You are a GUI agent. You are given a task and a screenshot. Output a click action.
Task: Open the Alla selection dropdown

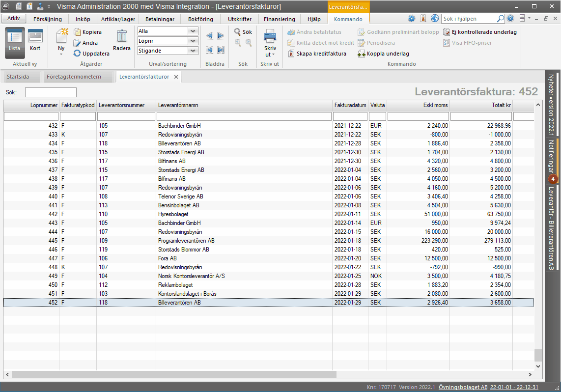click(x=193, y=31)
